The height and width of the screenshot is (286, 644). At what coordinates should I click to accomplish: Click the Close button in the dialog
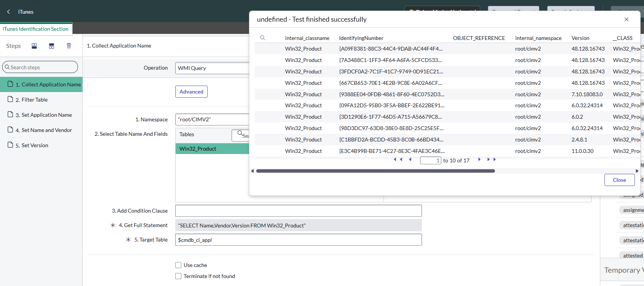(619, 180)
